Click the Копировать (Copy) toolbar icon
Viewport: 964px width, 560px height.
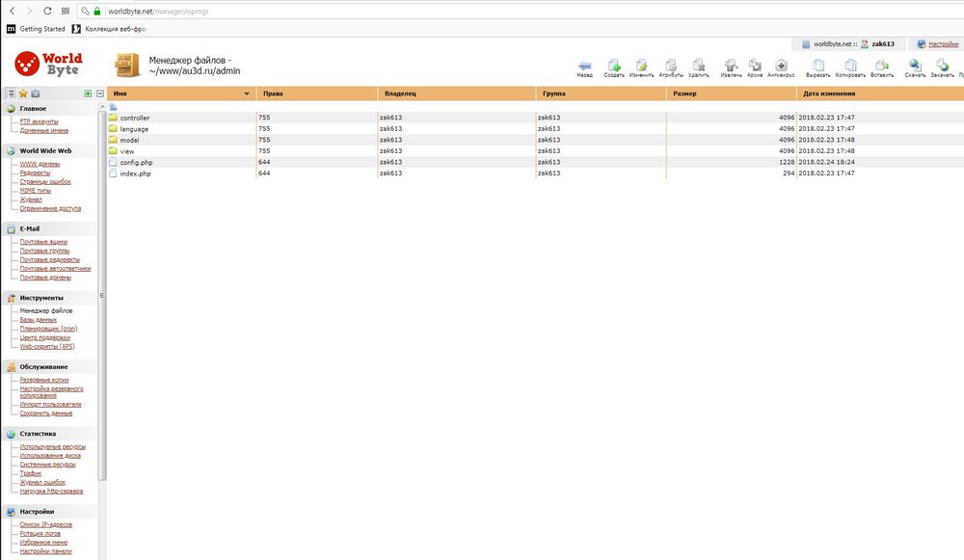850,66
